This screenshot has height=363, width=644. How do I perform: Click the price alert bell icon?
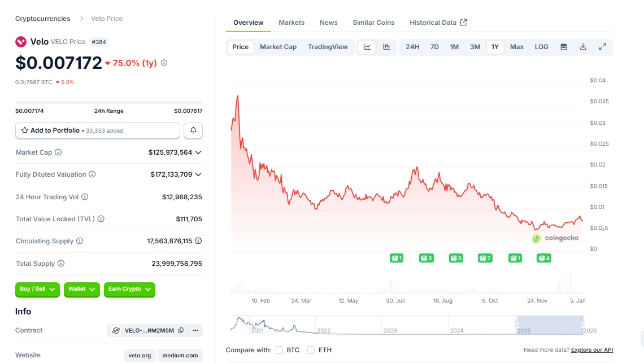pyautogui.click(x=193, y=130)
